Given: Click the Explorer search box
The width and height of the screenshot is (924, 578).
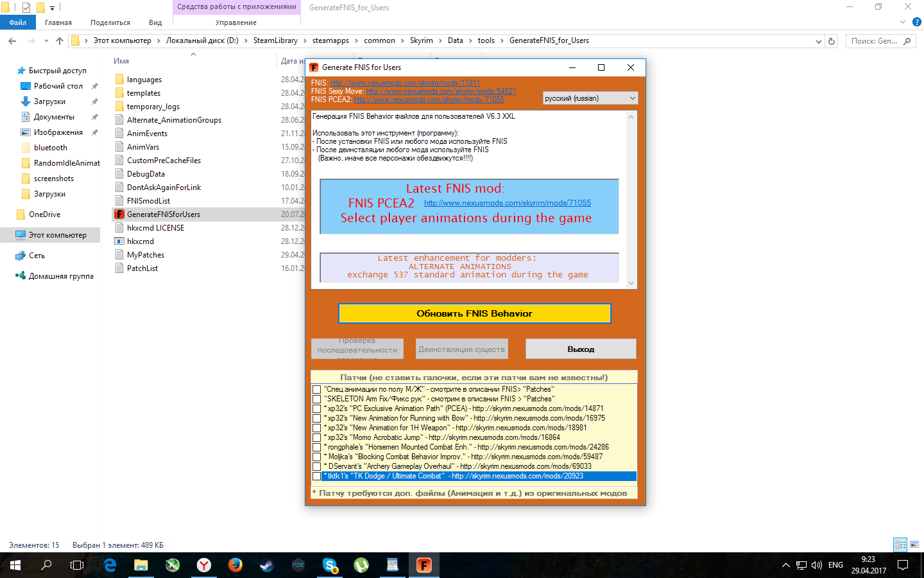Looking at the screenshot, I should (x=879, y=41).
